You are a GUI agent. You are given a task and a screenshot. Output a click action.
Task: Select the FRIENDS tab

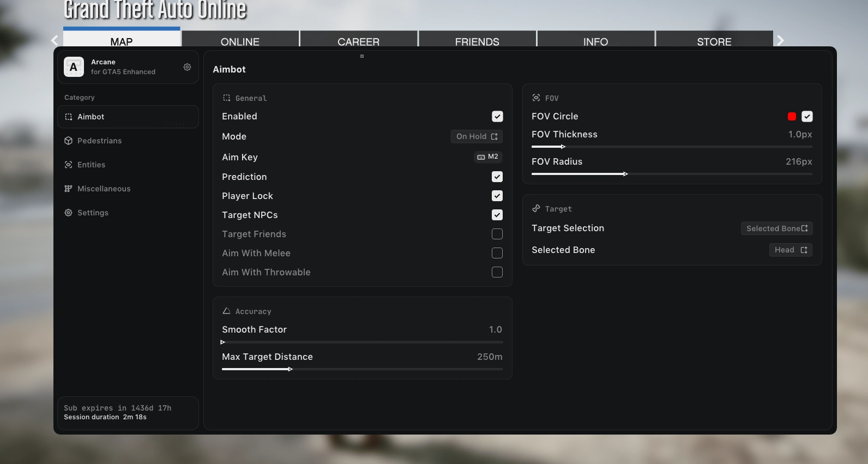point(477,39)
